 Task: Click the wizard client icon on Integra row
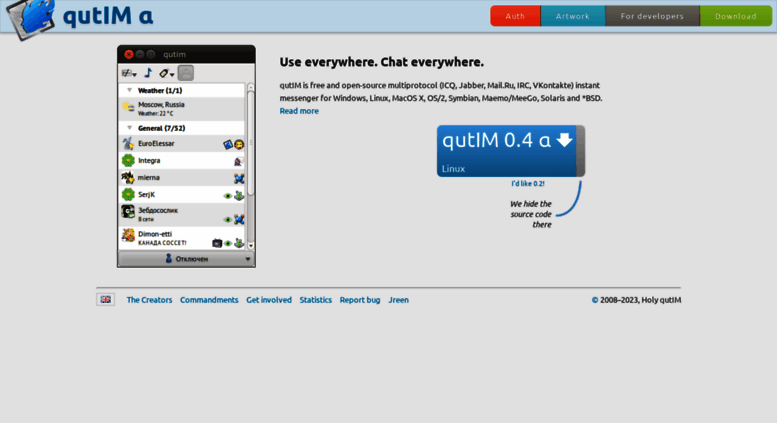[x=238, y=161]
